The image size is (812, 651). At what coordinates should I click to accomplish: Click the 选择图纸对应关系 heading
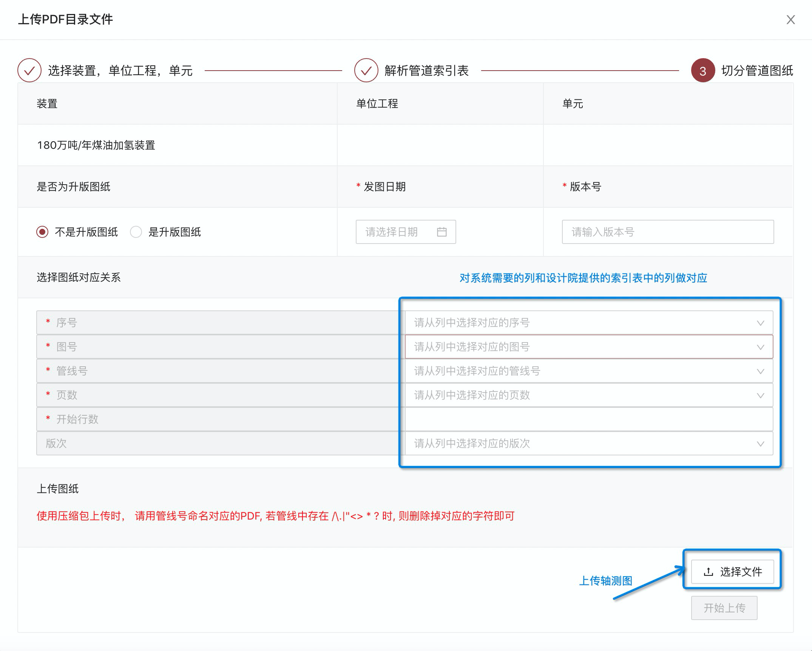coord(79,277)
